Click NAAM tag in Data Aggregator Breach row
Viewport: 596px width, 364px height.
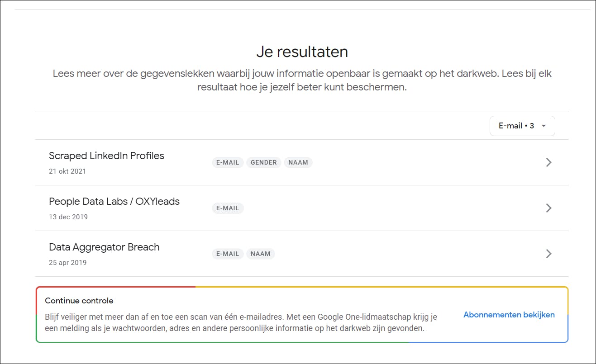coord(260,254)
